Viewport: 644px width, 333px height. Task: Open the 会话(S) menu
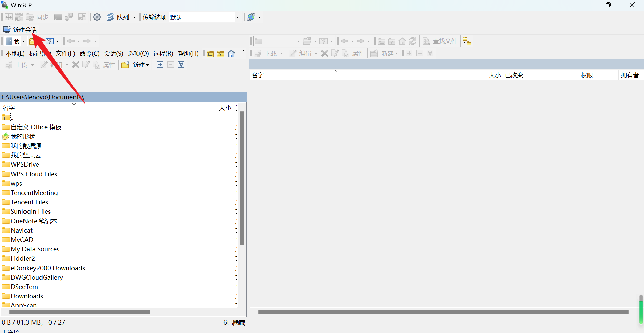tap(113, 53)
